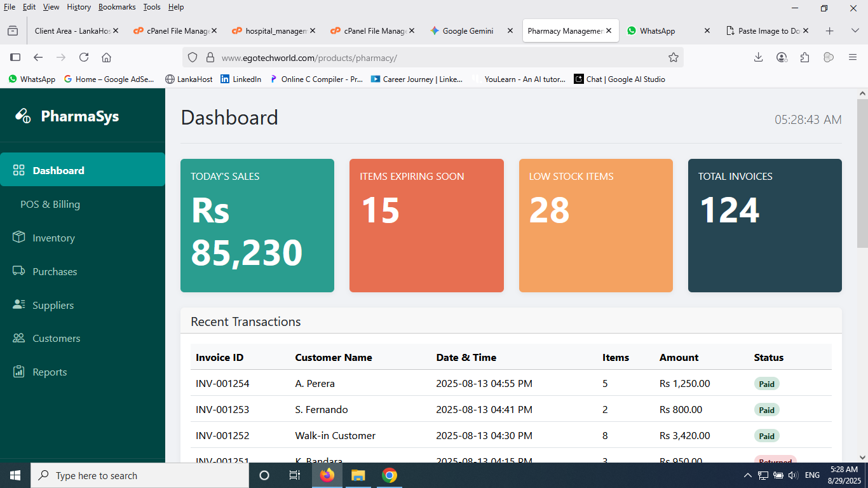Open invoice INV-001254

click(x=222, y=383)
